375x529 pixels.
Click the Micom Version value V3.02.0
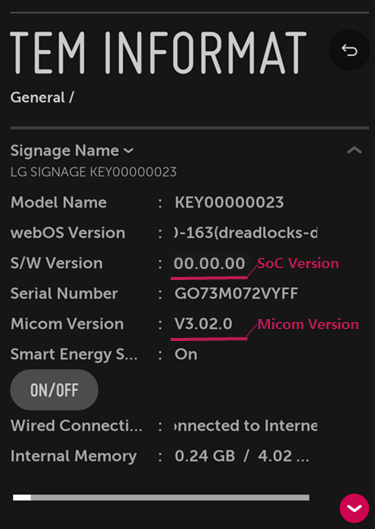(x=203, y=324)
